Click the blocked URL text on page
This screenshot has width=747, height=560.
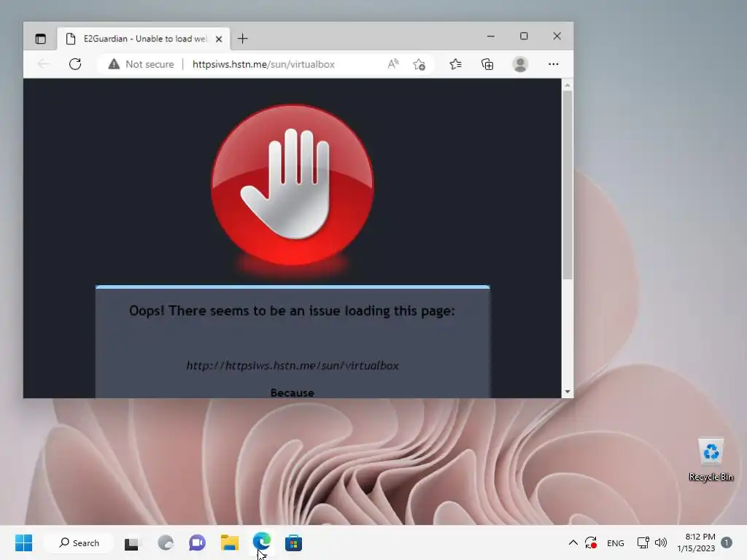coord(292,365)
